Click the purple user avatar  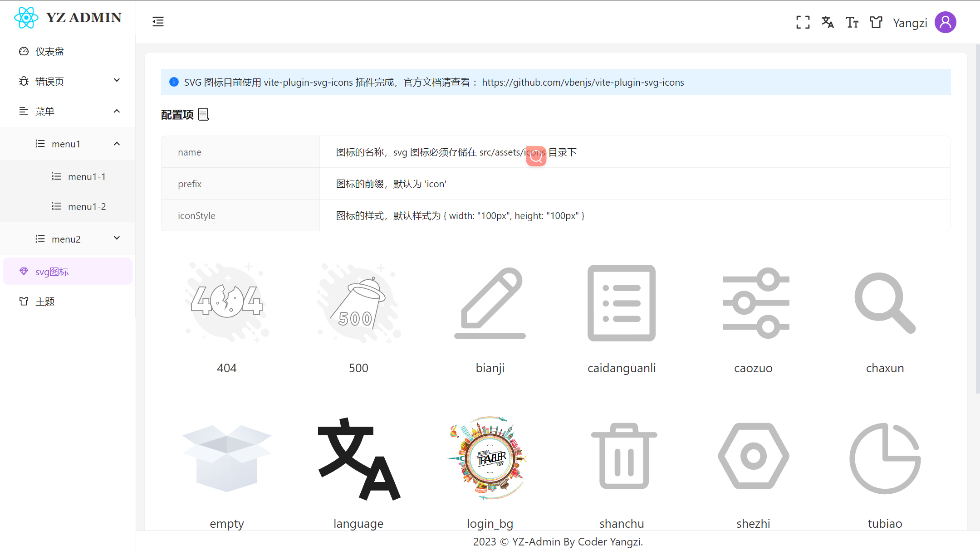tap(946, 22)
